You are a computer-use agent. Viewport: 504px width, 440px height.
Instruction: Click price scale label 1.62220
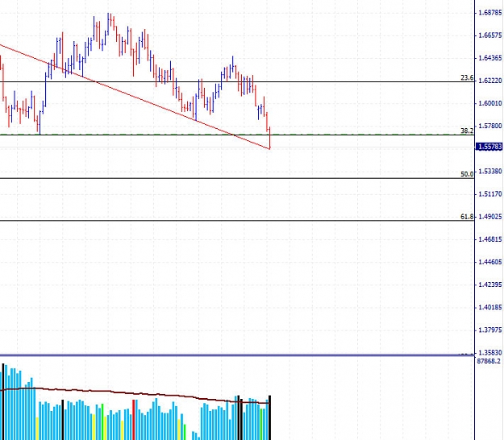coord(490,81)
